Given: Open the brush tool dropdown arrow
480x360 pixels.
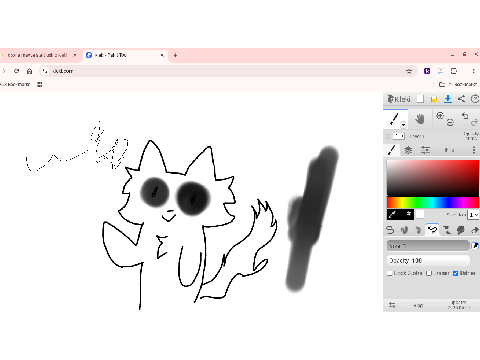Looking at the screenshot, I should [403, 124].
